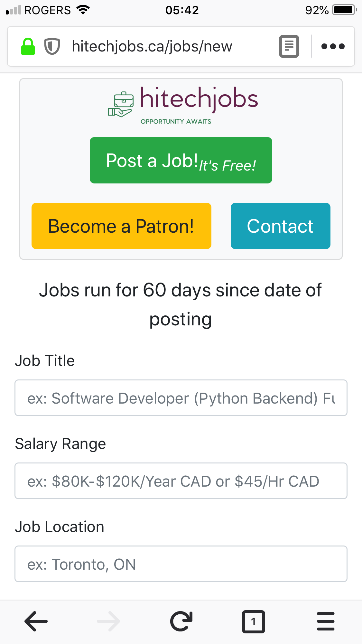The height and width of the screenshot is (644, 362).
Task: Go back using the back arrow
Action: pyautogui.click(x=36, y=621)
